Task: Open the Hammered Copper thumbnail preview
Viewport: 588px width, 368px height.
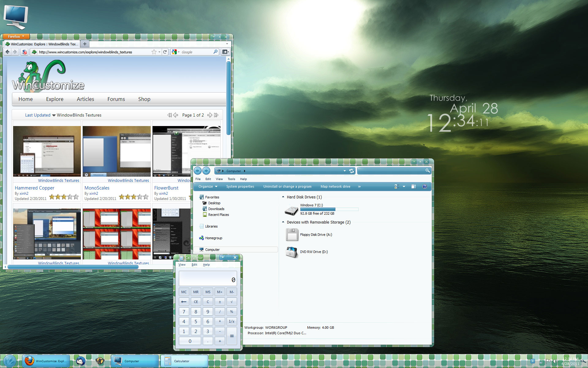Action: pos(47,151)
